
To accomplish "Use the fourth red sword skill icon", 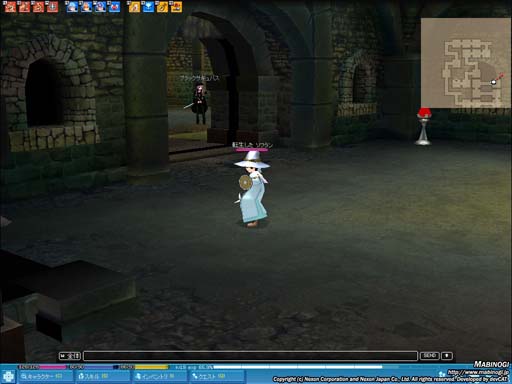I will pos(52,7).
